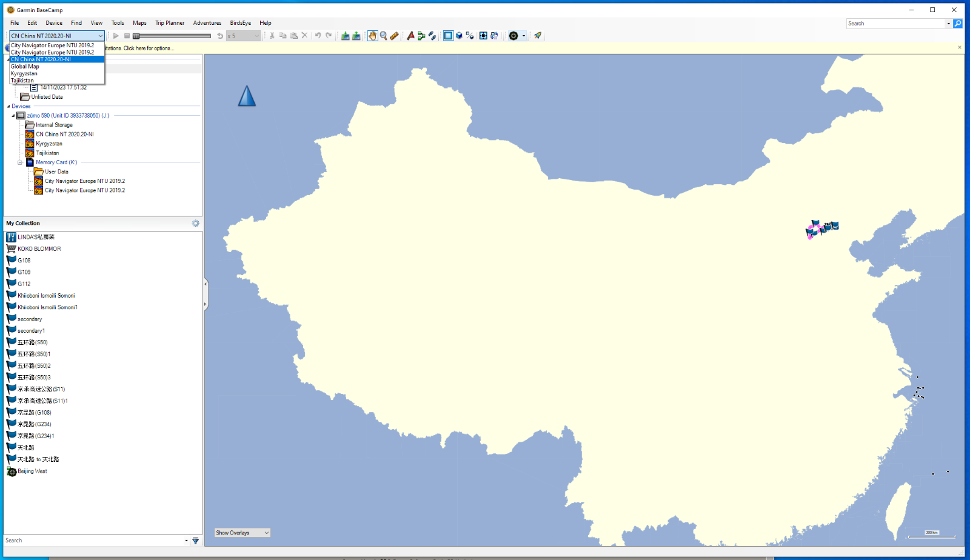Open the Device menu

point(54,23)
